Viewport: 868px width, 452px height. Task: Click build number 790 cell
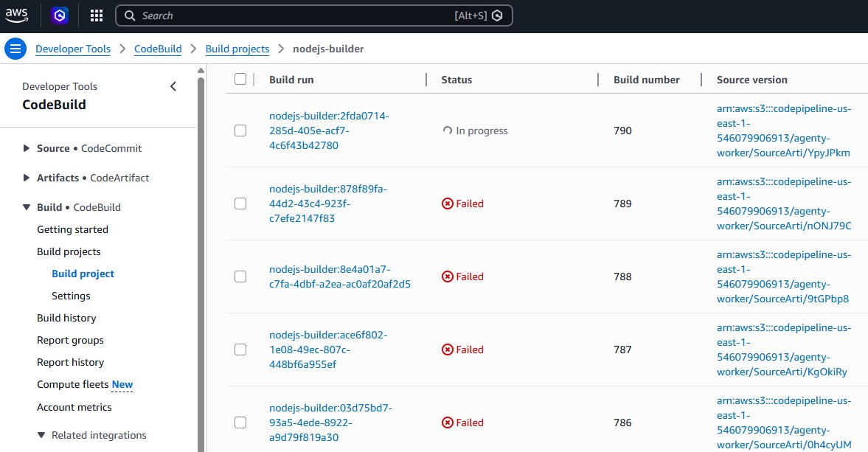tap(622, 131)
